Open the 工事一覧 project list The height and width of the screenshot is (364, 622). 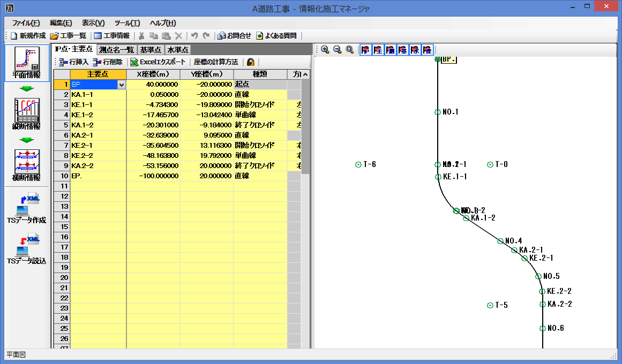coord(68,36)
